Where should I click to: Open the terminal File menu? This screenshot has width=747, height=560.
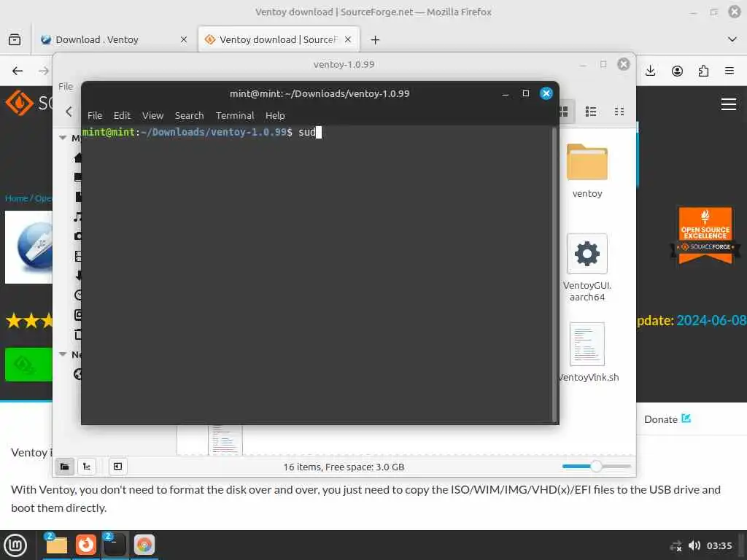(x=95, y=116)
